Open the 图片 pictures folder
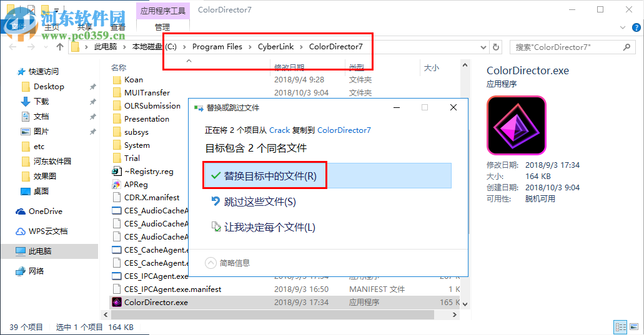Viewport: 644px width, 335px height. pyautogui.click(x=41, y=131)
